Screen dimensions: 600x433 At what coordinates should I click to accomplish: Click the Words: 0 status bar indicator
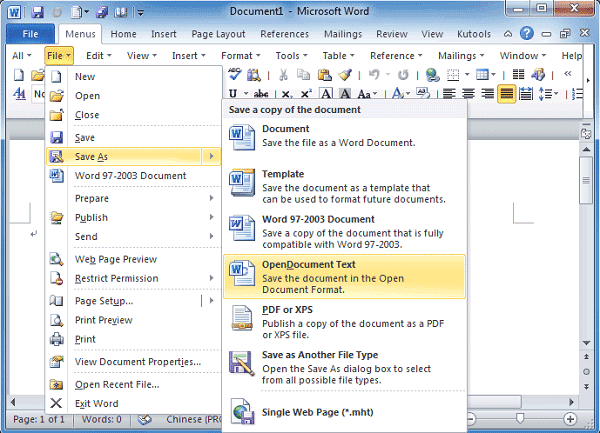pos(102,419)
